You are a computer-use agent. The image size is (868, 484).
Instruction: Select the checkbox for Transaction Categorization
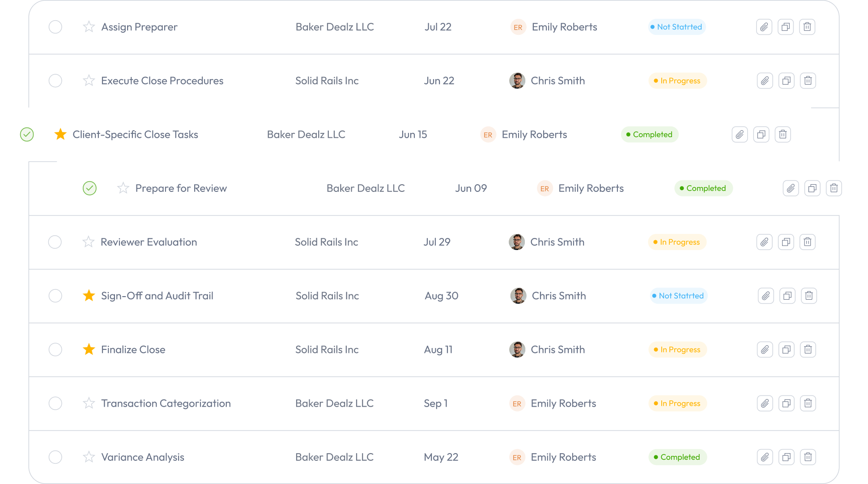coord(55,403)
